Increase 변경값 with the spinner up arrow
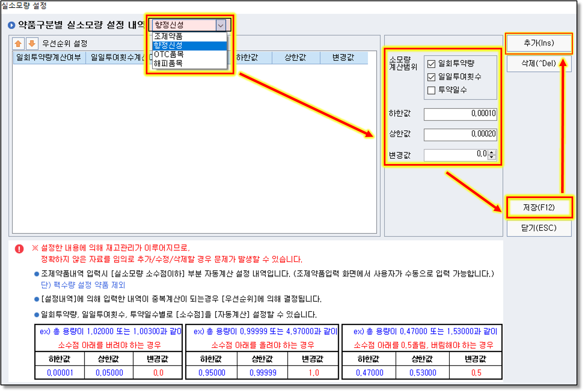Screen dimensions: 584x392 pos(492,152)
